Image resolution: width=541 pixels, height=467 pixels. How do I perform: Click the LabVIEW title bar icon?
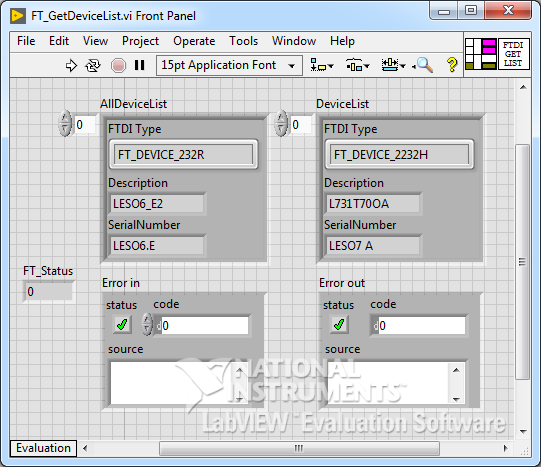[18, 16]
